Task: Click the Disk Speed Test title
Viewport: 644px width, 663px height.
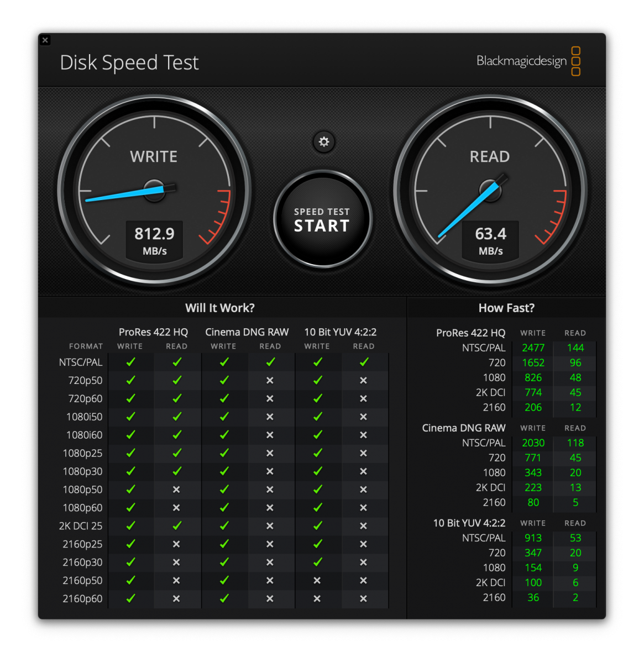Action: [129, 62]
